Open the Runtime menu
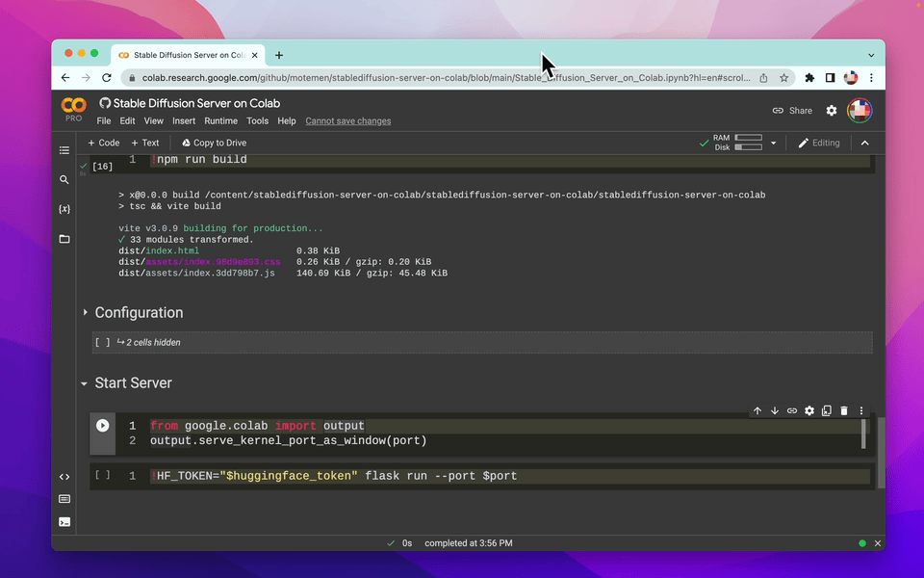Screen dimensions: 924x578 [221, 121]
